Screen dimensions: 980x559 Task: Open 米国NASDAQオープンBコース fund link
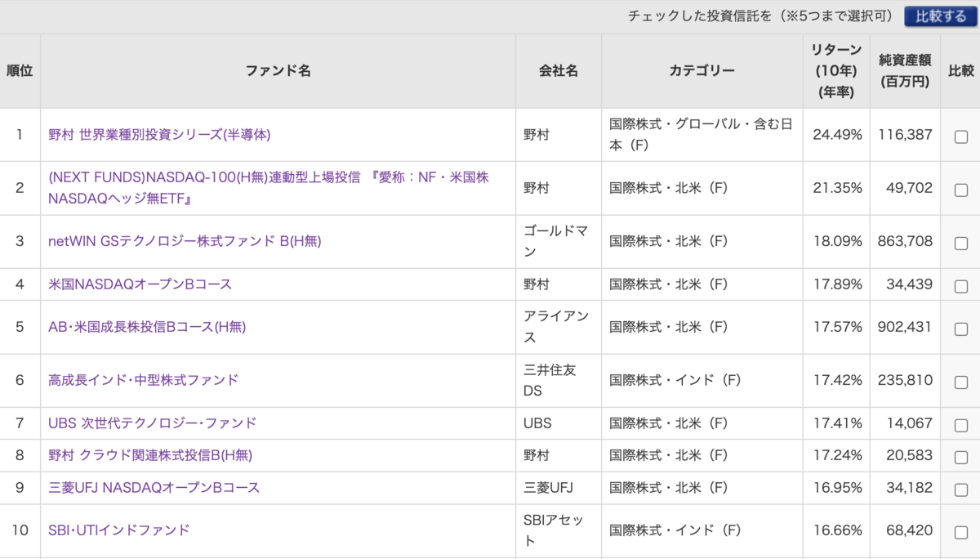pyautogui.click(x=140, y=284)
